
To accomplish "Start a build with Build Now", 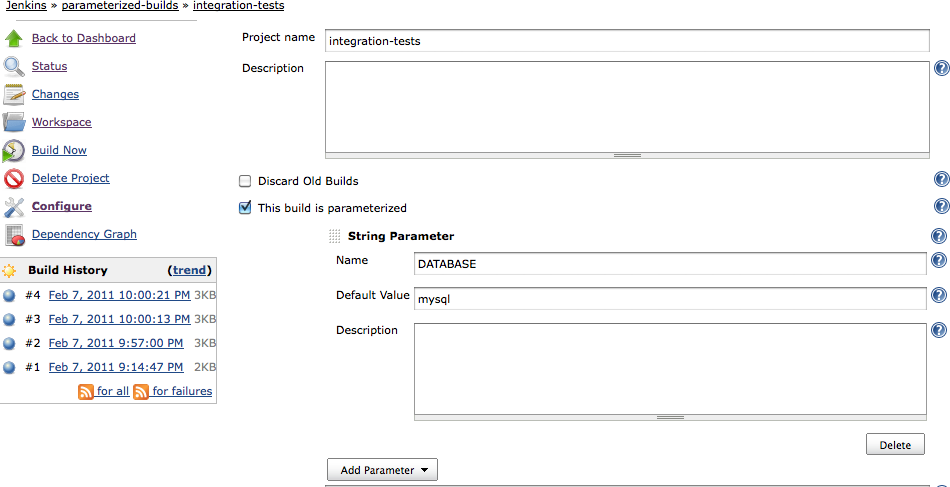I will (x=59, y=150).
